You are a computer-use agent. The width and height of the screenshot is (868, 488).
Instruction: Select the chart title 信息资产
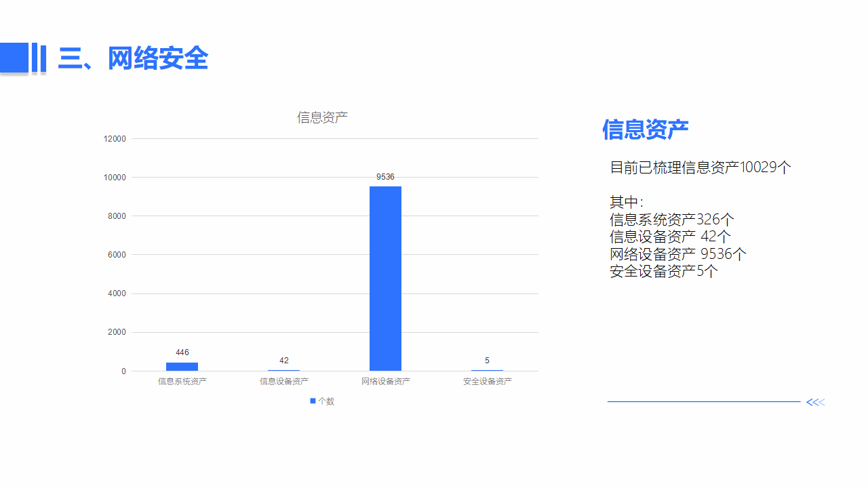322,117
